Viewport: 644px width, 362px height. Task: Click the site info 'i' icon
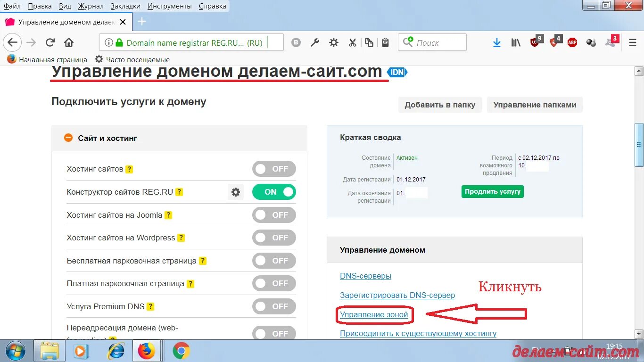tap(108, 43)
